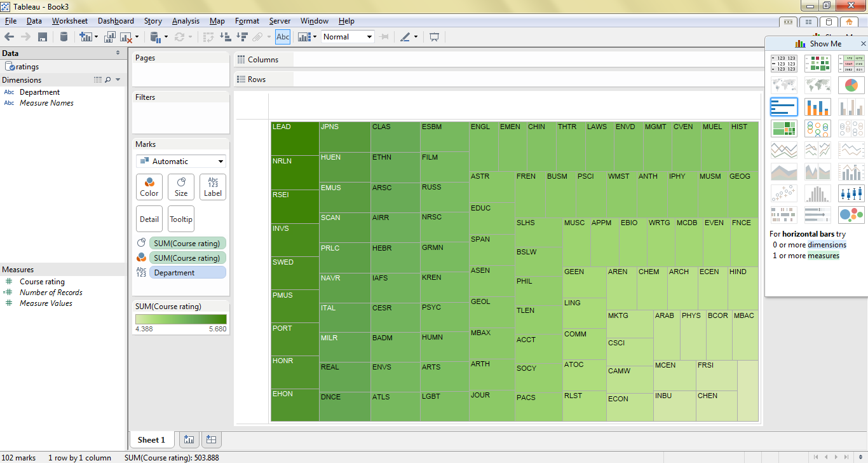Close the Show Me panel
This screenshot has width=868, height=463.
[862, 44]
